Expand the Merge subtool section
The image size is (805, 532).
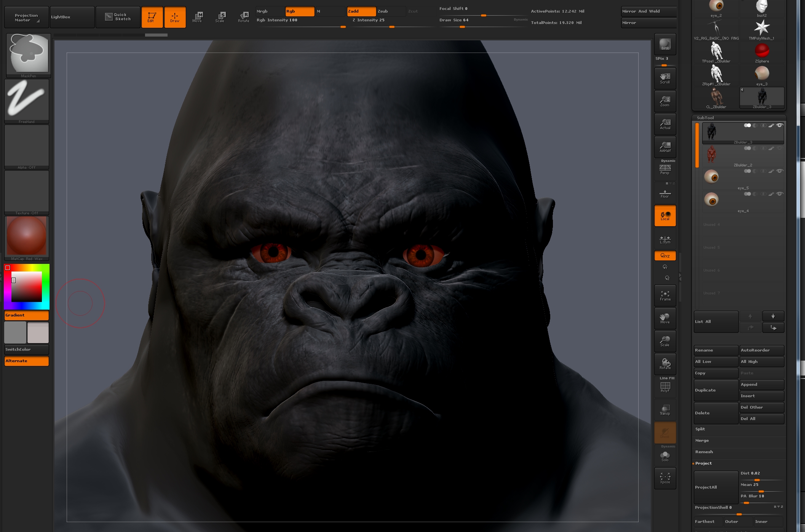(702, 441)
